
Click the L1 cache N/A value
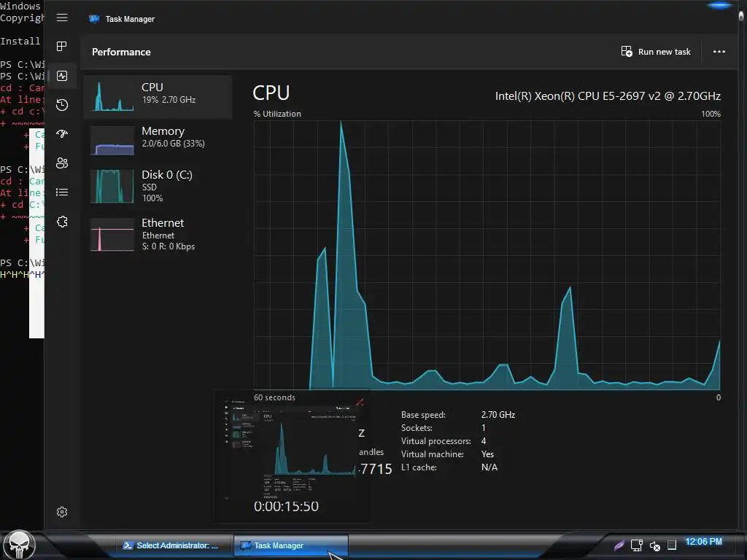(x=489, y=467)
